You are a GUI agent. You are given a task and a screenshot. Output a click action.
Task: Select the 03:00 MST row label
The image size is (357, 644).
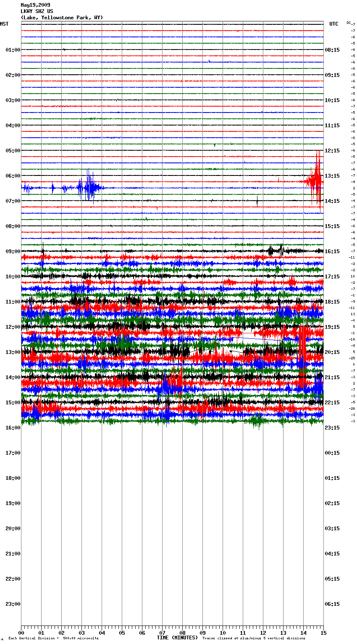[13, 100]
